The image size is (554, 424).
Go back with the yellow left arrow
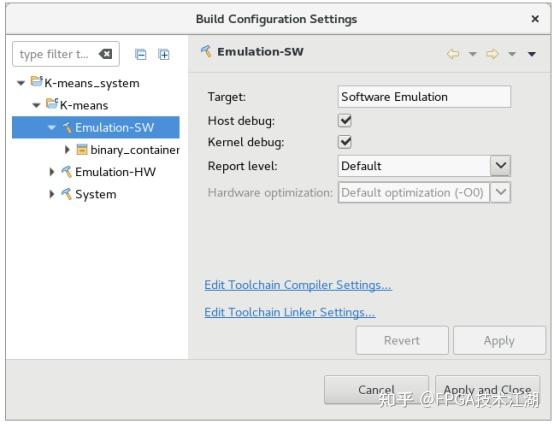point(453,54)
